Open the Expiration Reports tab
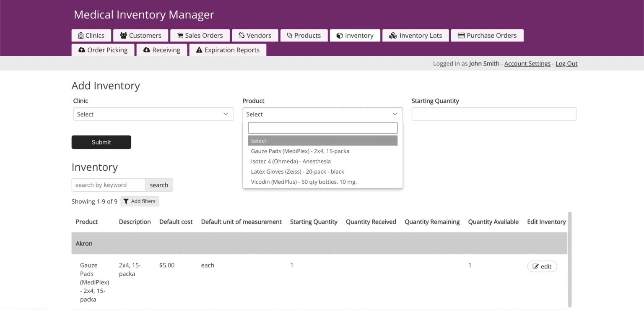644x310 pixels. pyautogui.click(x=228, y=49)
